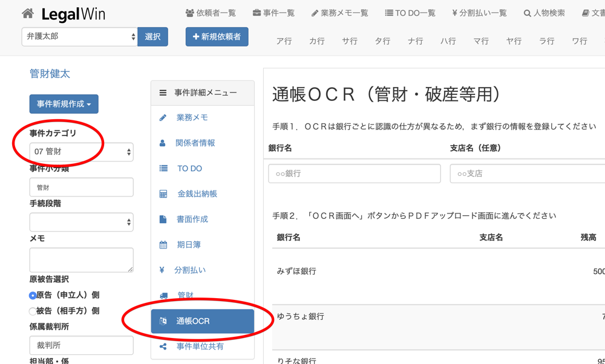
Task: Click the share icon beside 事件単位共有
Action: tap(163, 346)
